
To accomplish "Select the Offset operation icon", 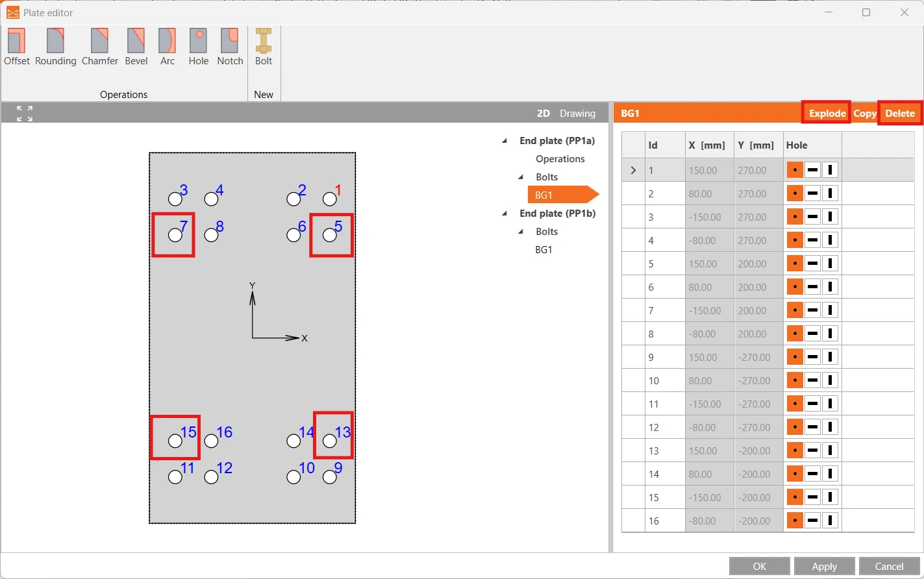I will coord(17,47).
